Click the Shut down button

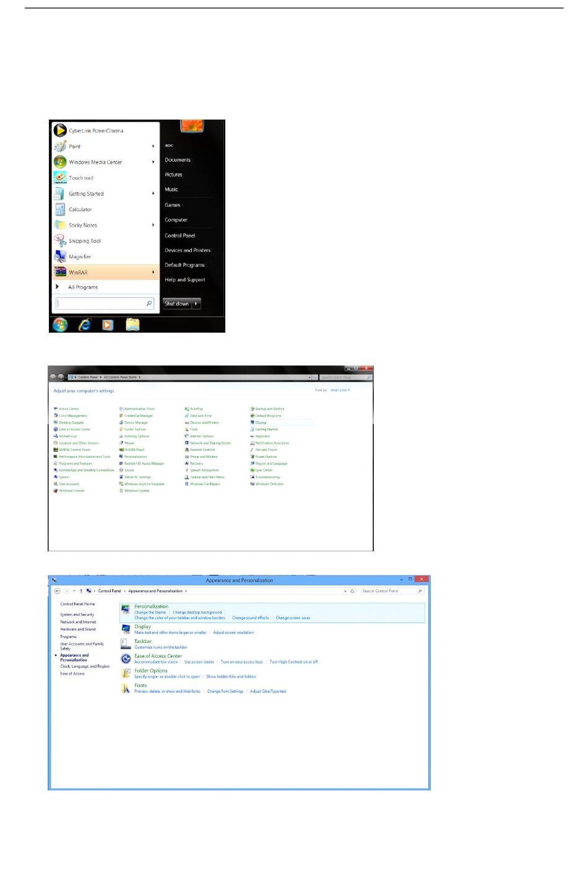(177, 304)
